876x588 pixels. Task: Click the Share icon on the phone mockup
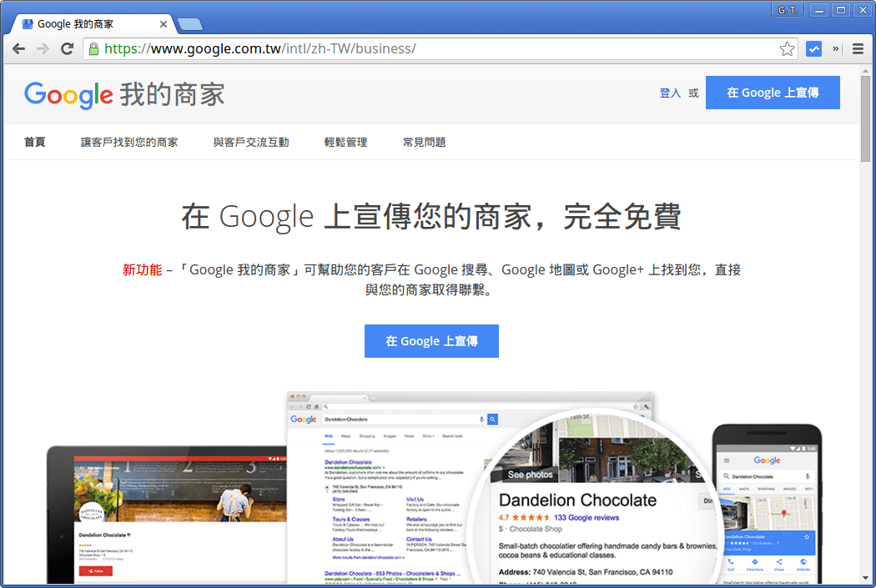[x=778, y=562]
